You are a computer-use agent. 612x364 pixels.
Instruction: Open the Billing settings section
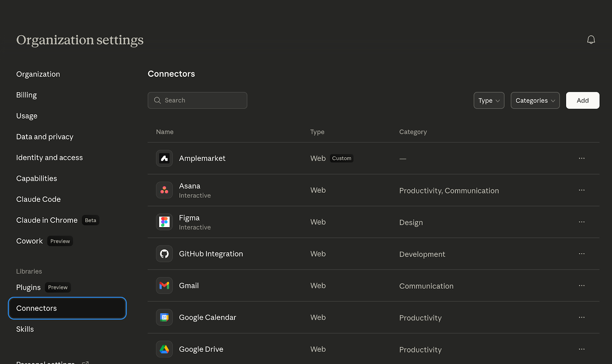[x=26, y=95]
